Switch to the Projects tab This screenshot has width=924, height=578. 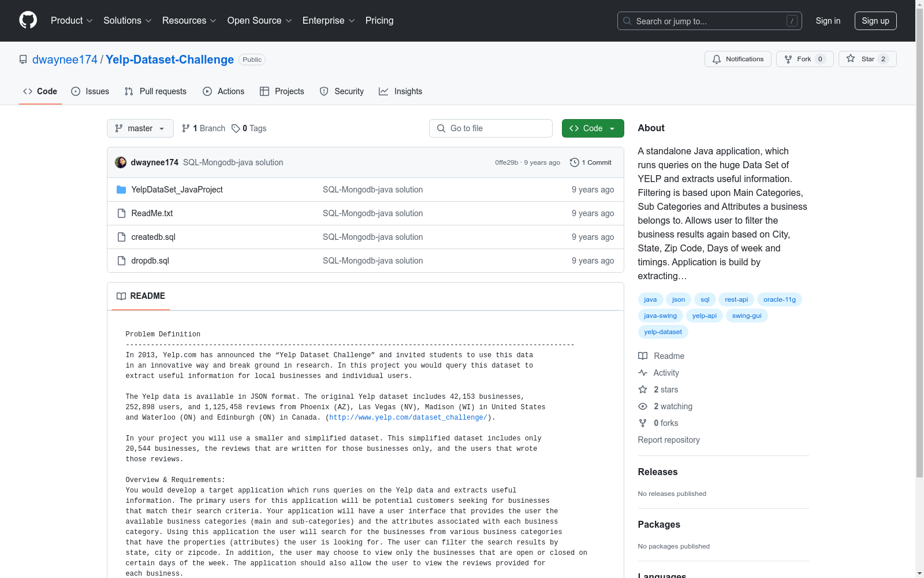[x=282, y=91]
